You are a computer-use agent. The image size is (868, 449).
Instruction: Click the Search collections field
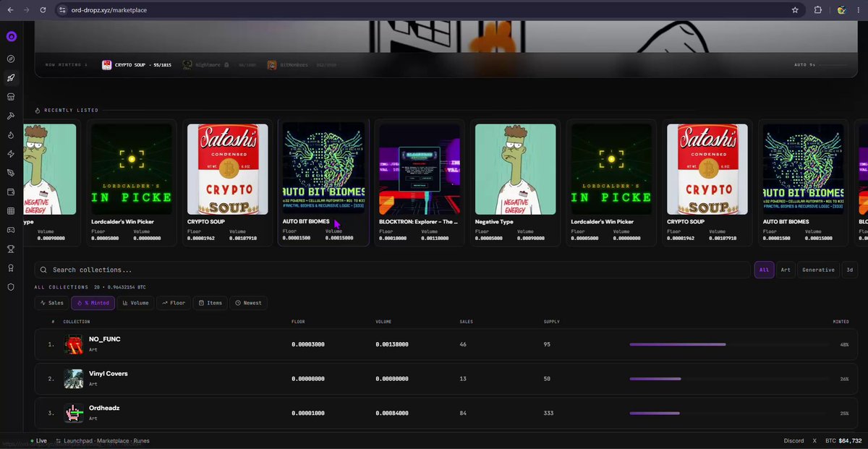click(392, 270)
